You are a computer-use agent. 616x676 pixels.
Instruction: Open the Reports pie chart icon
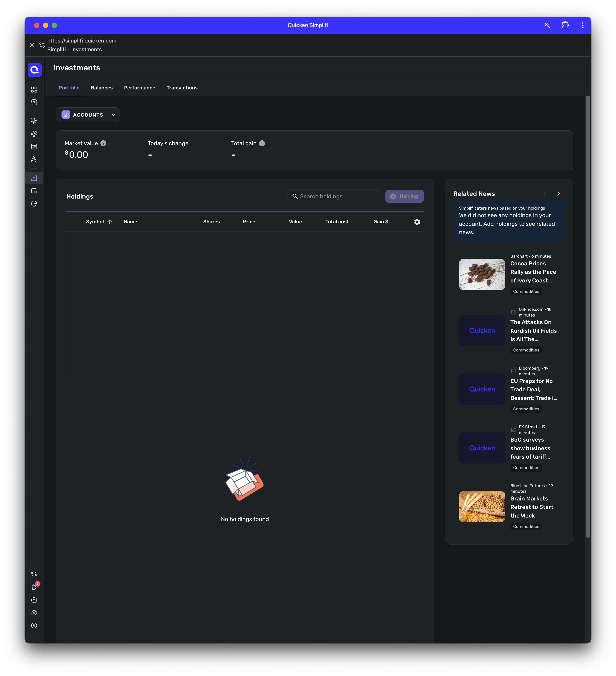pyautogui.click(x=34, y=204)
